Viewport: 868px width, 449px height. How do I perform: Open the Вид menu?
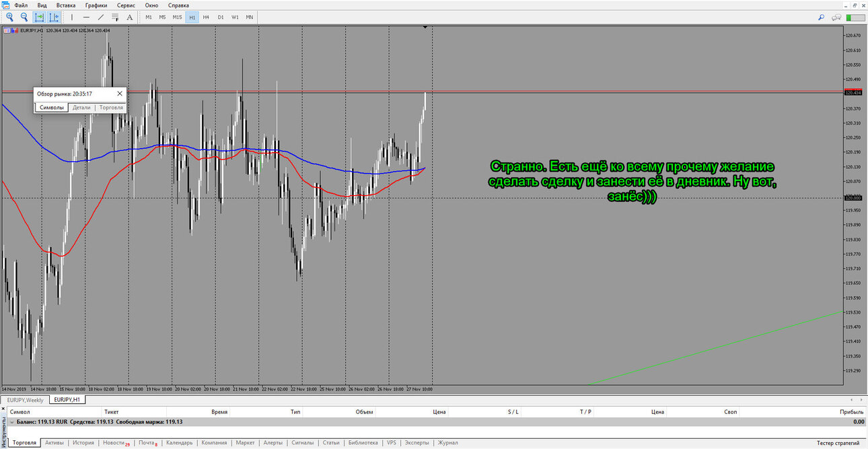point(42,5)
